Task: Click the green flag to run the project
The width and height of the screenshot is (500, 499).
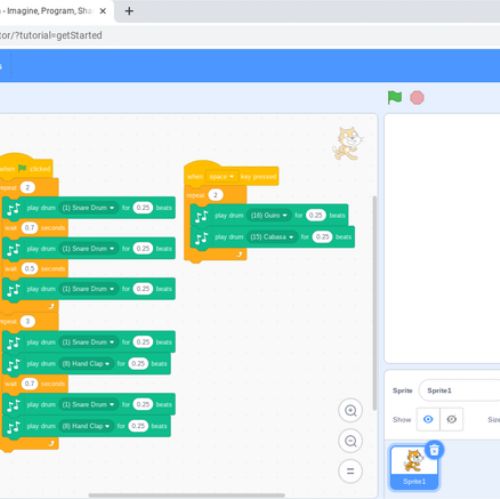Action: point(395,98)
